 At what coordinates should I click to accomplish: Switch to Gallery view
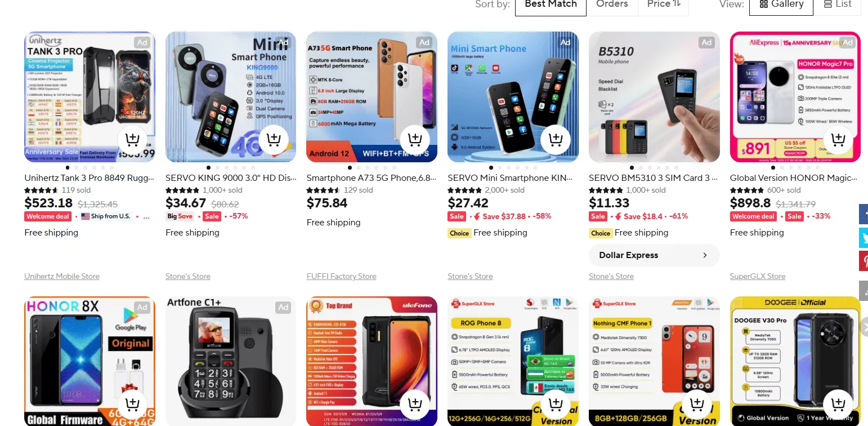(x=781, y=4)
